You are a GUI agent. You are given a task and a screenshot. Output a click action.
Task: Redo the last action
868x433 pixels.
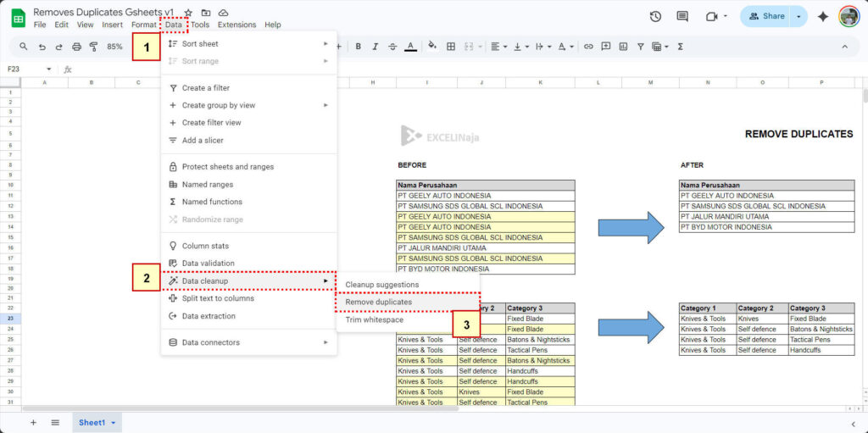point(58,47)
